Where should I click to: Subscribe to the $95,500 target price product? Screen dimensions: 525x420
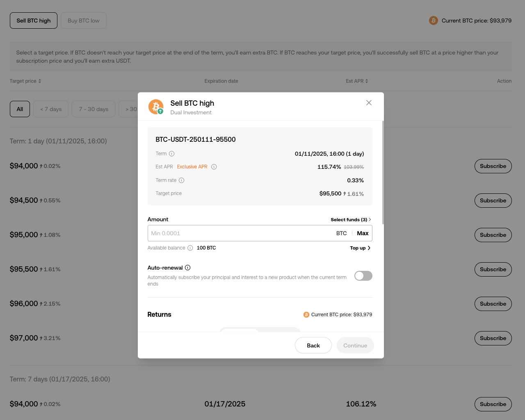point(493,269)
